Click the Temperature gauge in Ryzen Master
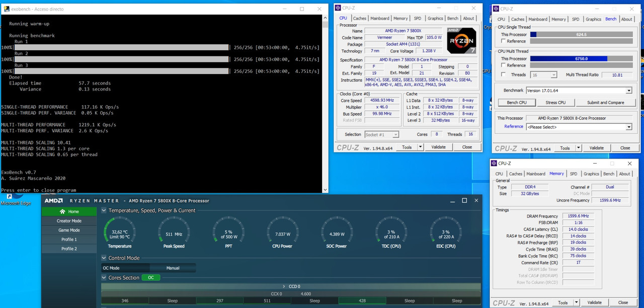The height and width of the screenshot is (308, 644). (120, 233)
